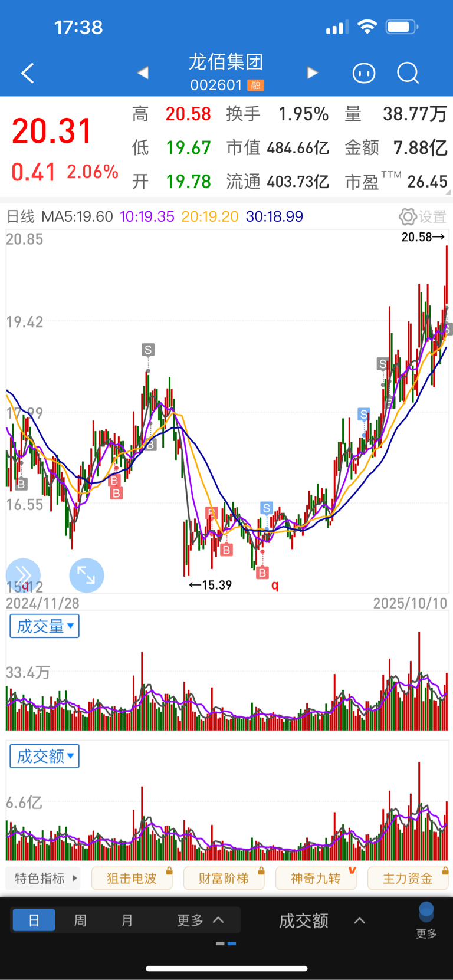Tap the purple MA 10:19.35 label

point(147,216)
